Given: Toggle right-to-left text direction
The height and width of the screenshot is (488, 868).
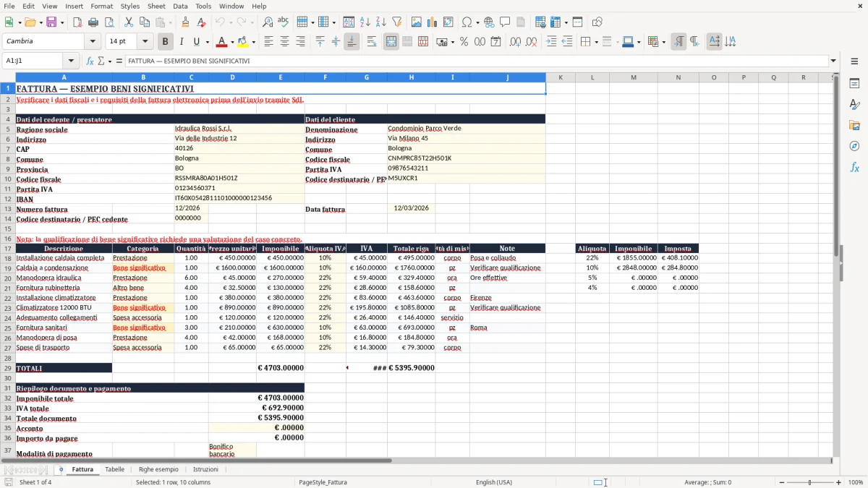Looking at the screenshot, I should 694,42.
